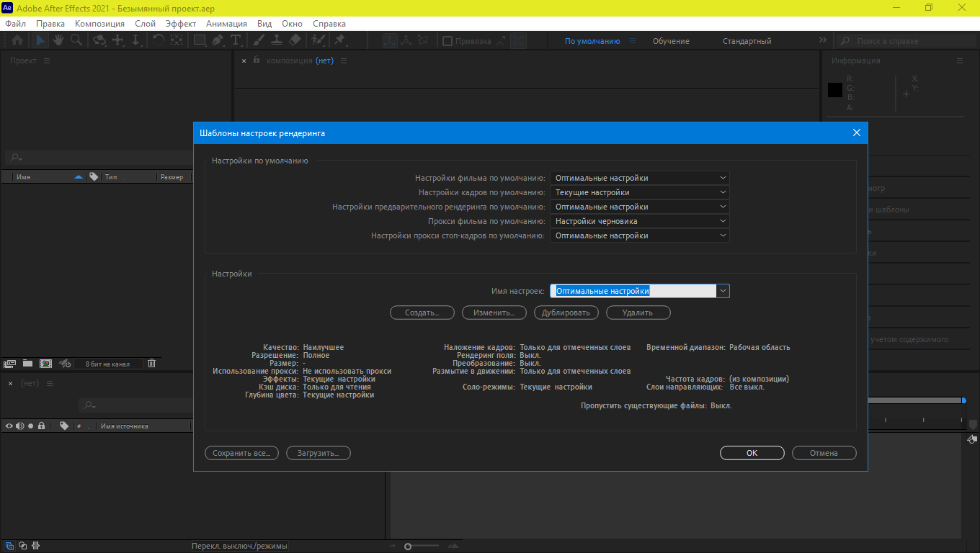Open the Настройки фильма по умолчанию dropdown

(x=639, y=178)
